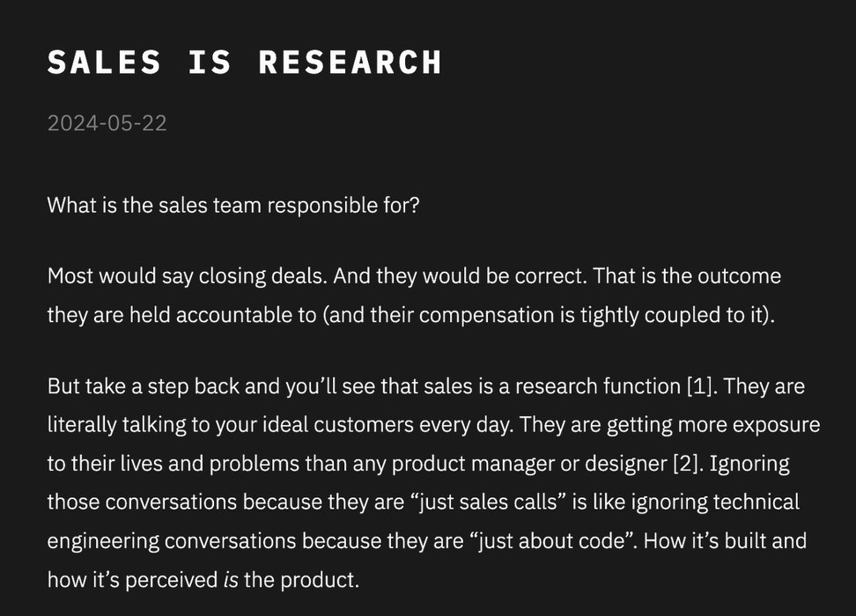The image size is (856, 616).
Task: Click the quoted phrase 'just about code'
Action: coord(550,541)
